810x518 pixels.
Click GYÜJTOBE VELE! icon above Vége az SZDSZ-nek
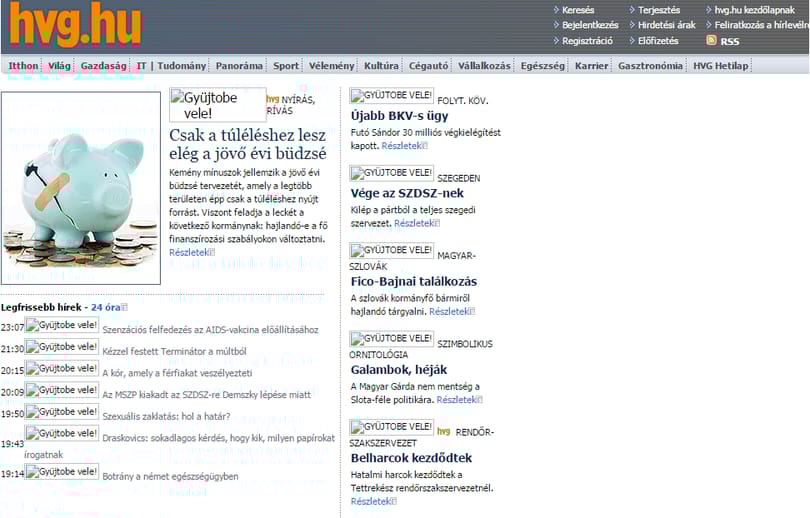point(392,174)
